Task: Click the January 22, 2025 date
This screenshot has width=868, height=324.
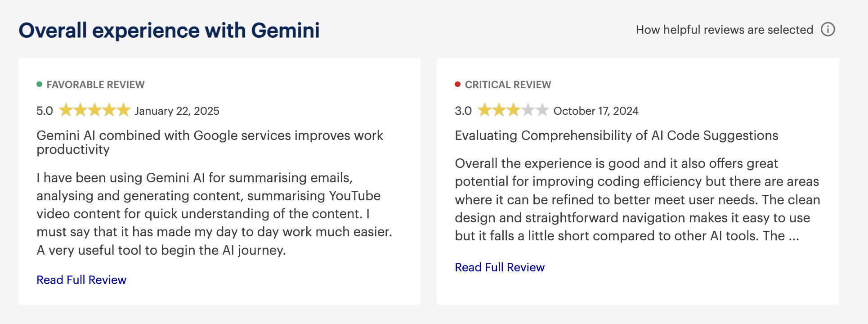Action: 177,111
